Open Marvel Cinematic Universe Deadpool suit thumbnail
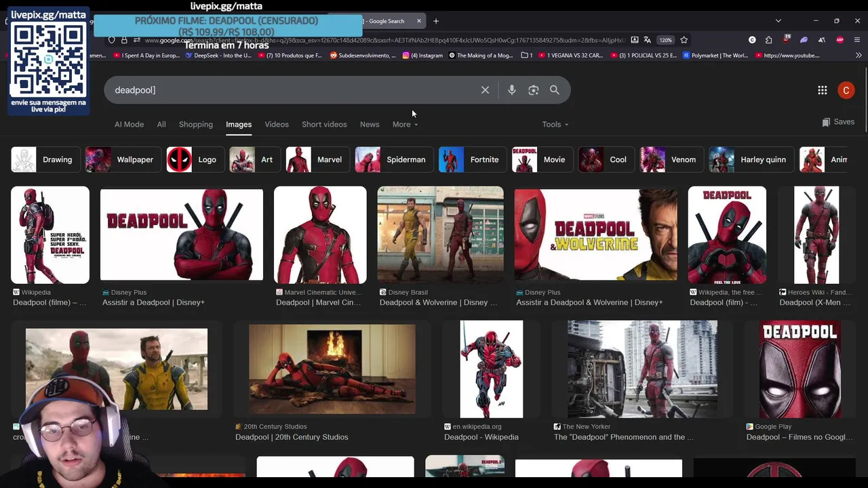Viewport: 868px width, 488px height. pos(320,235)
